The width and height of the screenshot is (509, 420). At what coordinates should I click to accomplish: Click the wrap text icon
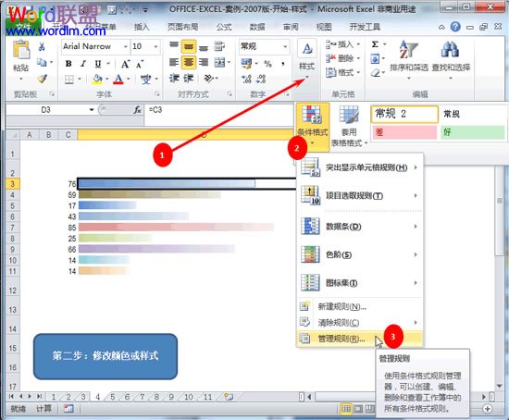tap(219, 46)
